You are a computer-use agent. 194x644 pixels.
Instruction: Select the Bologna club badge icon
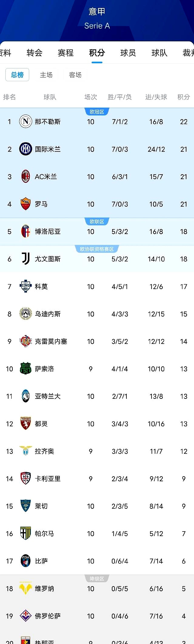(26, 231)
